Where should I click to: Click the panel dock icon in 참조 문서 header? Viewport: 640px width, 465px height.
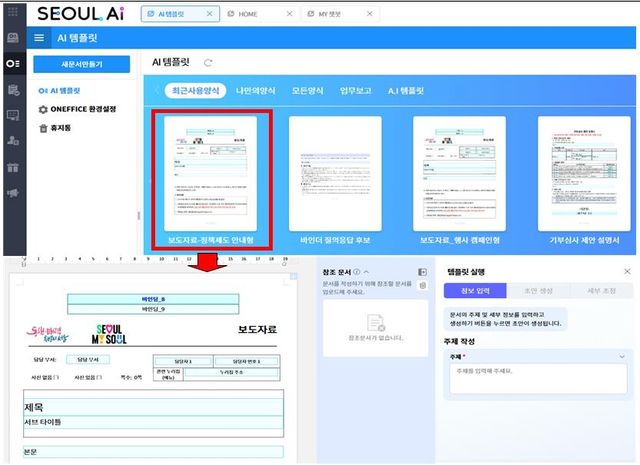(x=422, y=272)
